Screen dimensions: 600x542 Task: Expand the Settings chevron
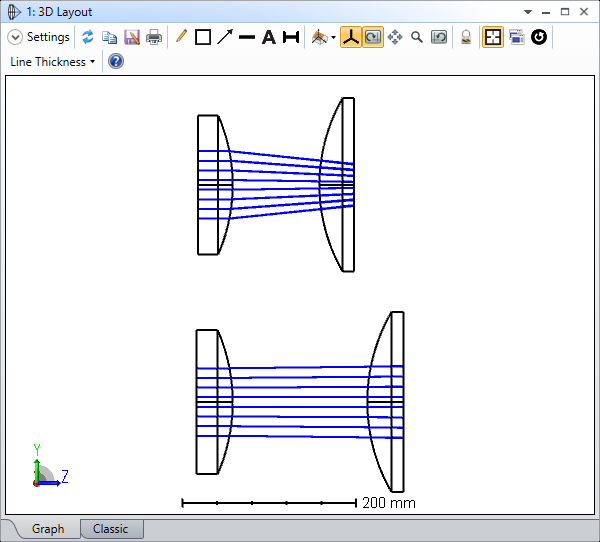15,37
